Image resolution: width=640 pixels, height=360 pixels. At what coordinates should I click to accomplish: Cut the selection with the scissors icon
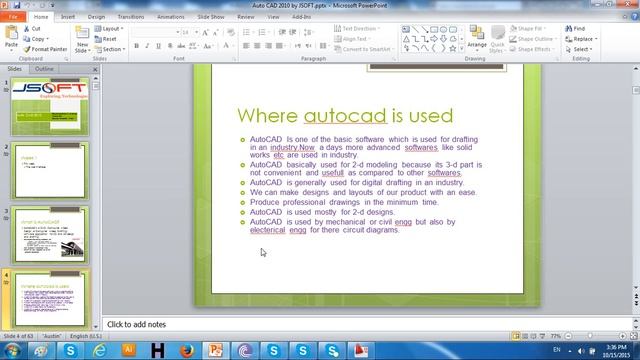point(27,29)
